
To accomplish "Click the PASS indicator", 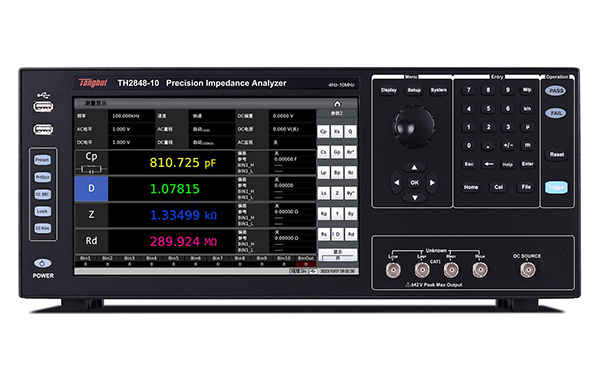I will coord(556,91).
